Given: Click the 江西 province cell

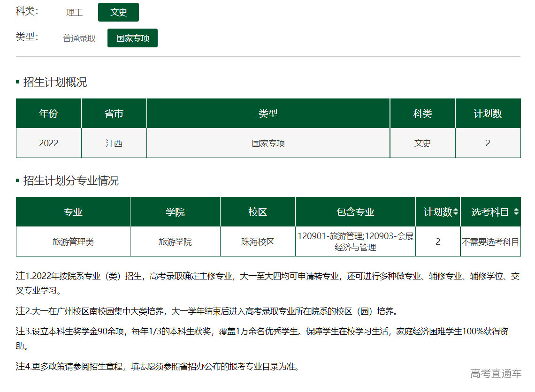Looking at the screenshot, I should pos(114,143).
